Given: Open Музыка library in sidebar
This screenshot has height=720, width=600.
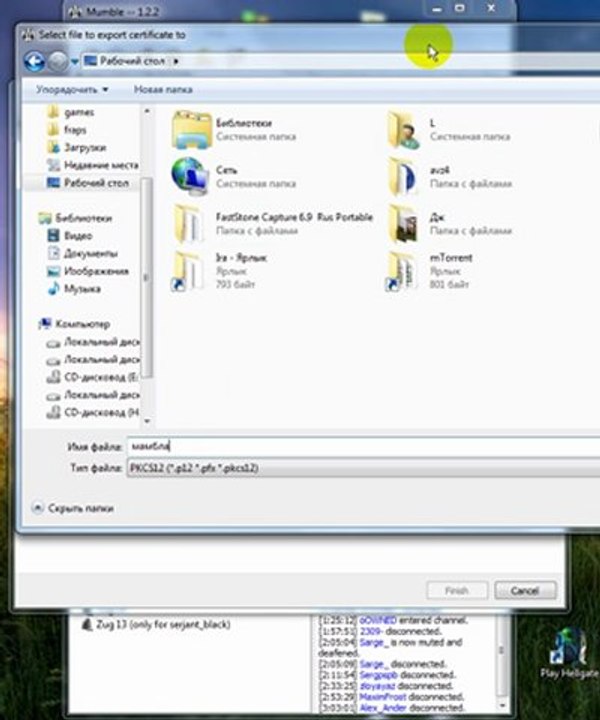Looking at the screenshot, I should (74, 289).
